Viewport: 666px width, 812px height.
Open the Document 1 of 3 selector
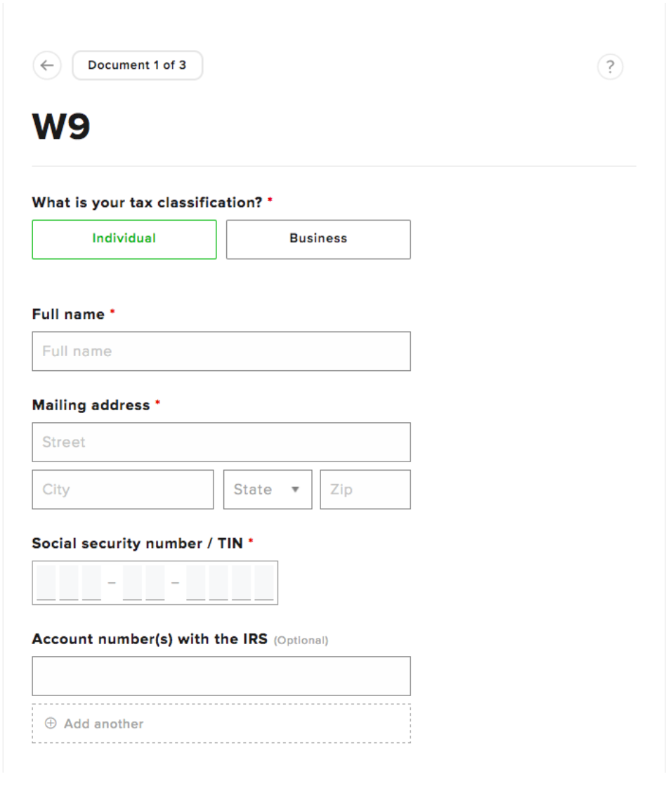137,65
